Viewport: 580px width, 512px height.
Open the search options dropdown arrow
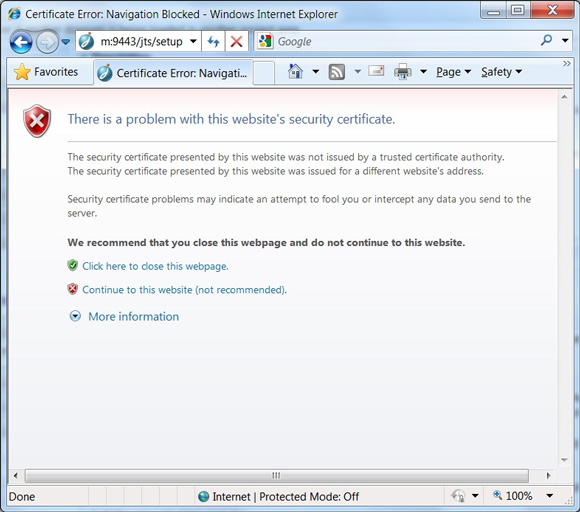(x=565, y=40)
